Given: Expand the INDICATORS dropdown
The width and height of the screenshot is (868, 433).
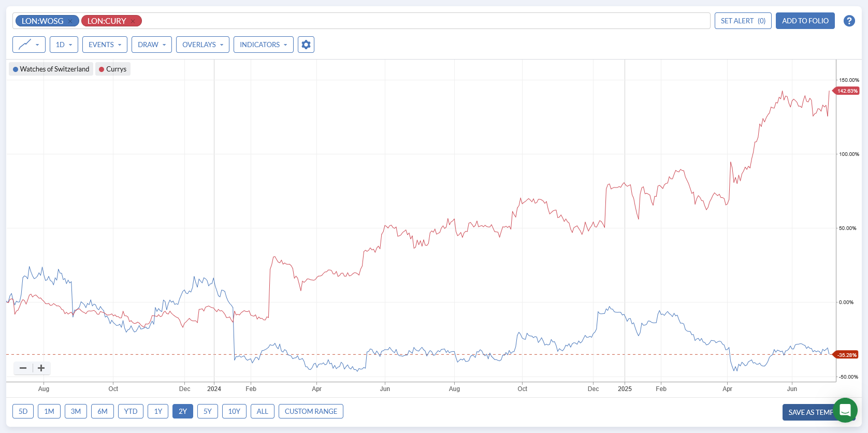Looking at the screenshot, I should coord(264,45).
